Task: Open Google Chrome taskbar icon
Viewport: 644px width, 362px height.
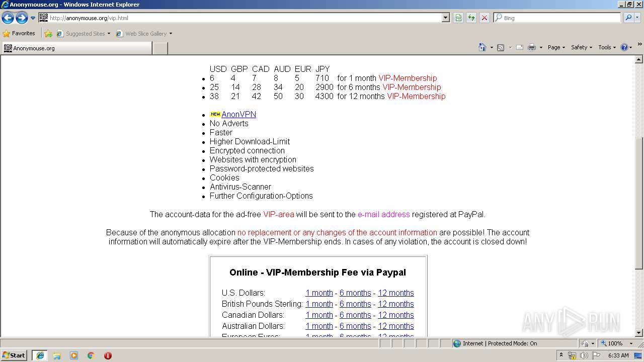Action: click(91, 355)
